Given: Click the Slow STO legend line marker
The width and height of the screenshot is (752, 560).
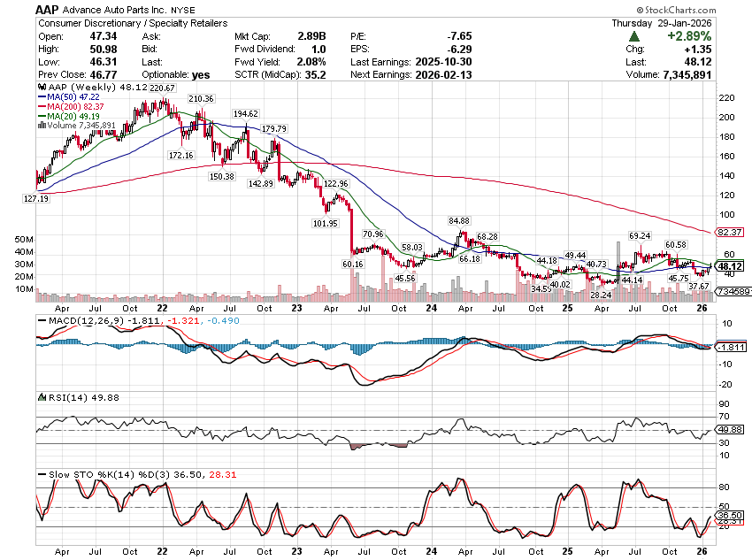Looking at the screenshot, I should click(x=40, y=473).
